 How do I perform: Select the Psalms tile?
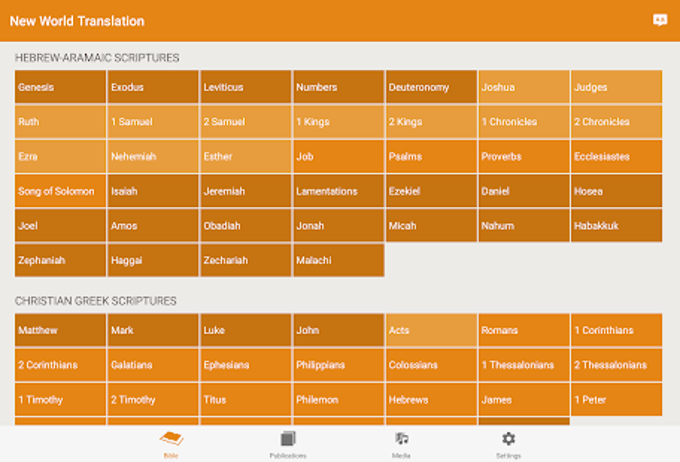click(x=431, y=156)
